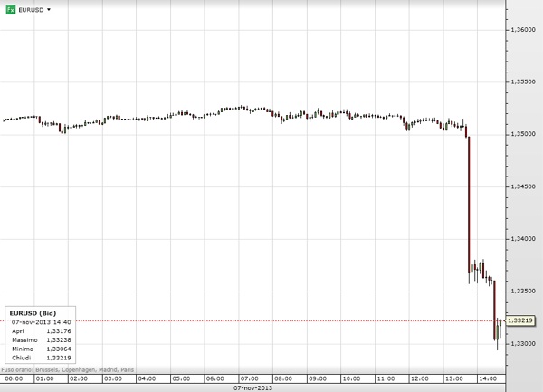Screen dimensions: 543x392
Task: Click the 07-nov-2013 date label on axis
Action: [x=254, y=387]
